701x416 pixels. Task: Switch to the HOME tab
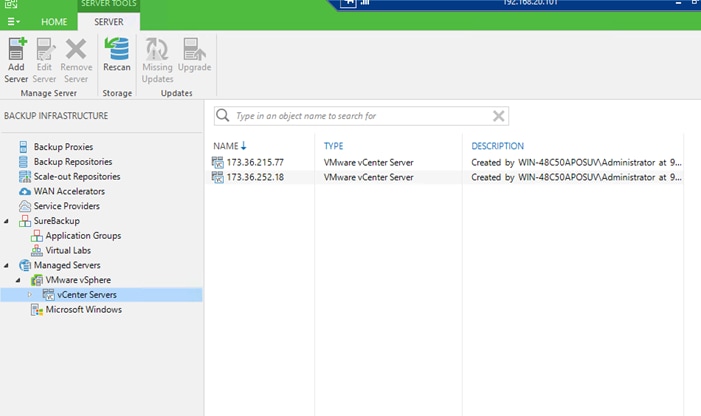click(x=54, y=22)
